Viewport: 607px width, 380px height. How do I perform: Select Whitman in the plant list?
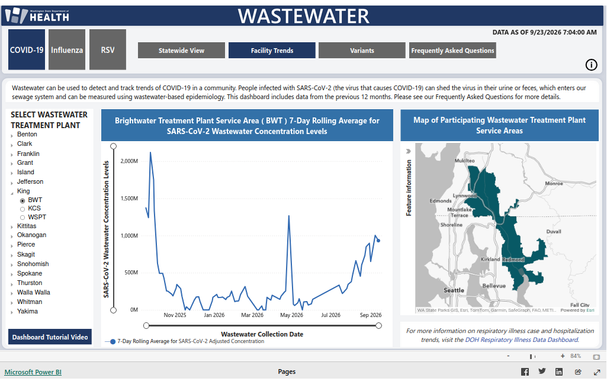pyautogui.click(x=29, y=302)
